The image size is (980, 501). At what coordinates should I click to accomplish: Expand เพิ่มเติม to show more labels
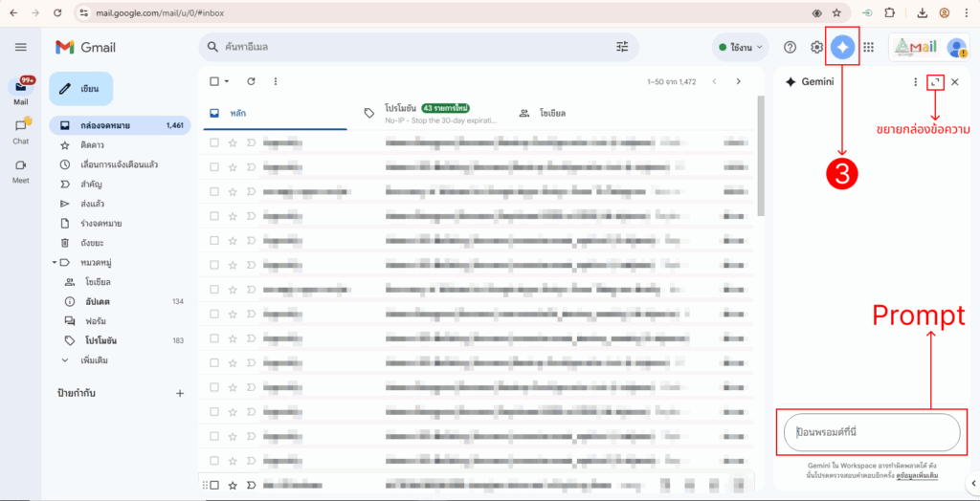tap(94, 360)
